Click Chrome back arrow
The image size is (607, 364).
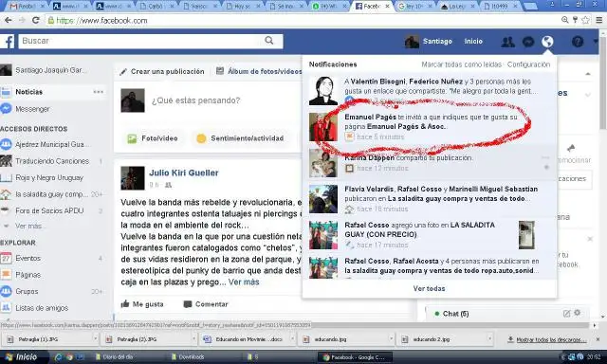click(8, 20)
